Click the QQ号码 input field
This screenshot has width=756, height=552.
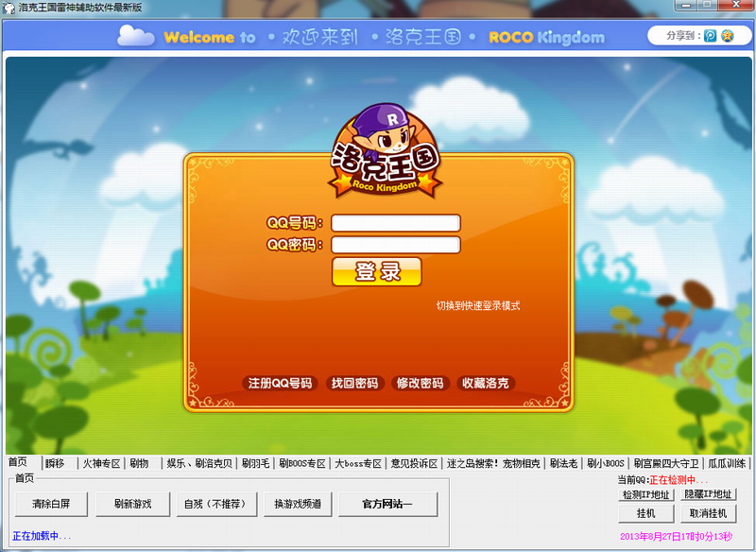(396, 223)
